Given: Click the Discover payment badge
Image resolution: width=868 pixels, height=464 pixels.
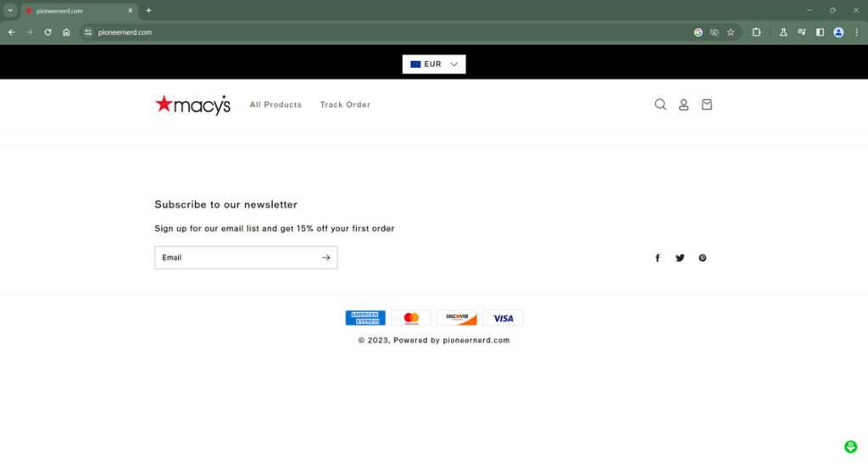Looking at the screenshot, I should point(457,318).
